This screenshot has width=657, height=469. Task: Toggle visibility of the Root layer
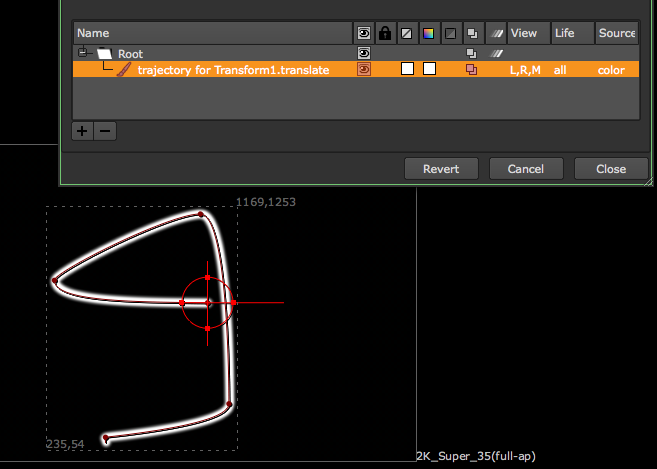pos(364,53)
